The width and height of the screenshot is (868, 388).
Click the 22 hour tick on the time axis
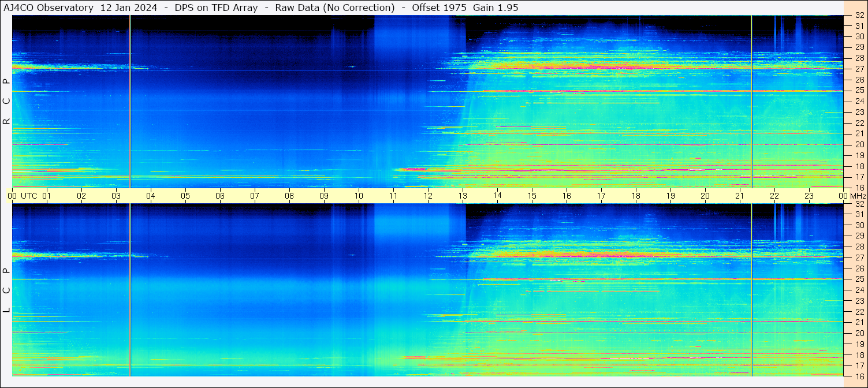774,196
